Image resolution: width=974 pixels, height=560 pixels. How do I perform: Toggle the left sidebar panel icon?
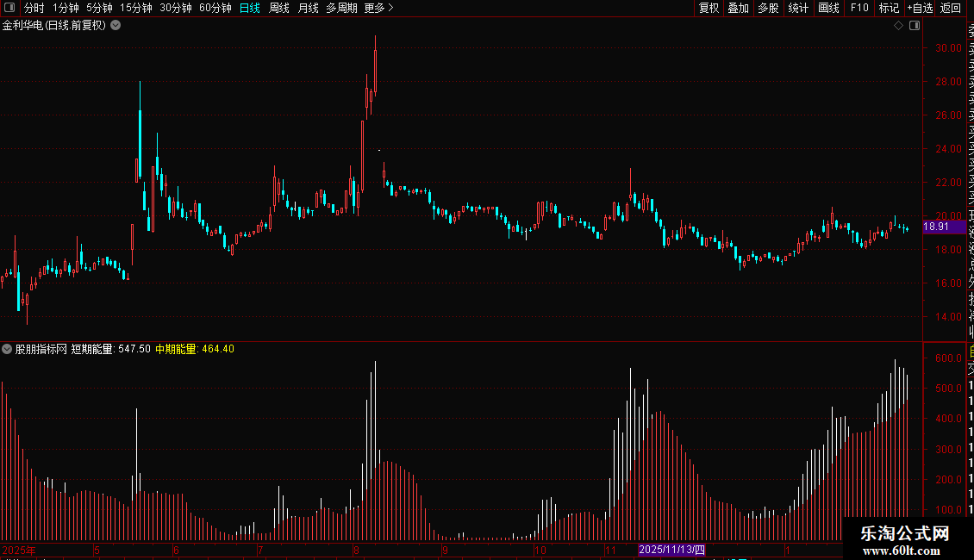point(9,8)
